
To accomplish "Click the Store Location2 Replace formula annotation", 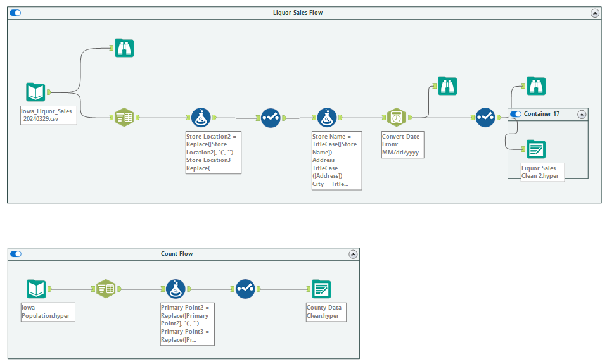I will [214, 153].
